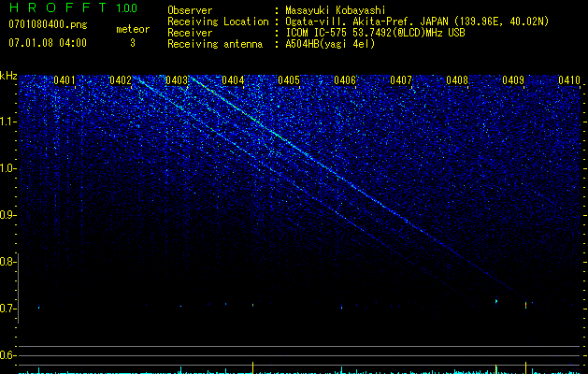Click the kHz axis unit label
The width and height of the screenshot is (588, 374).
(x=8, y=76)
